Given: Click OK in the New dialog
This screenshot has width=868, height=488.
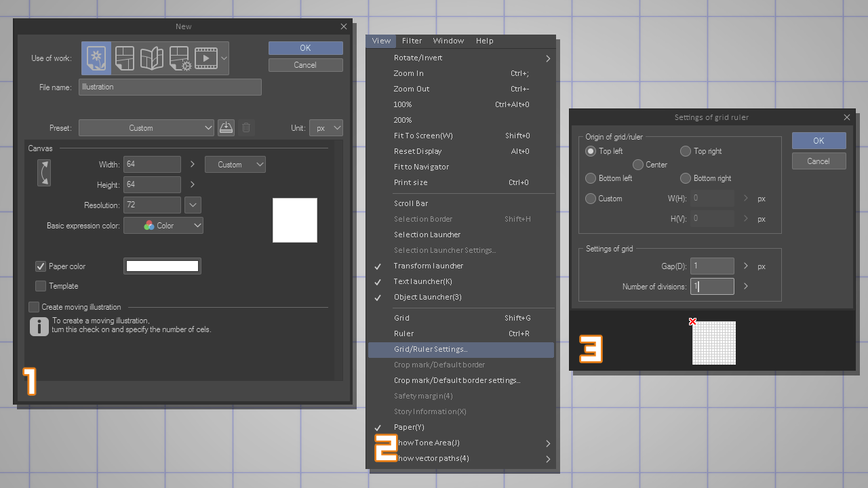Looking at the screenshot, I should click(305, 48).
